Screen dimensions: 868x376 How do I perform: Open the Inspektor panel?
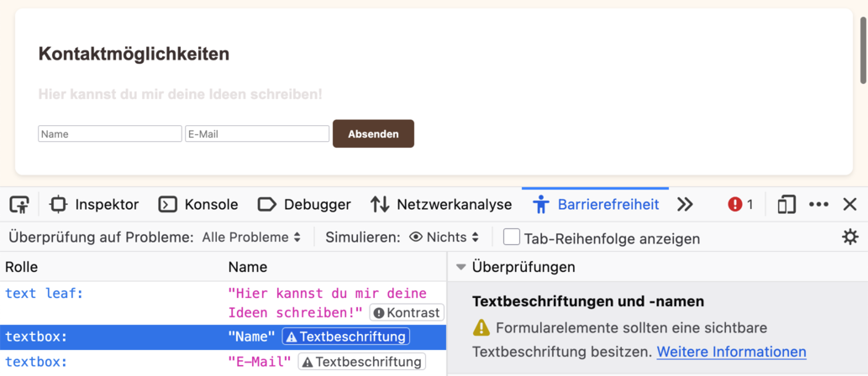click(x=94, y=204)
